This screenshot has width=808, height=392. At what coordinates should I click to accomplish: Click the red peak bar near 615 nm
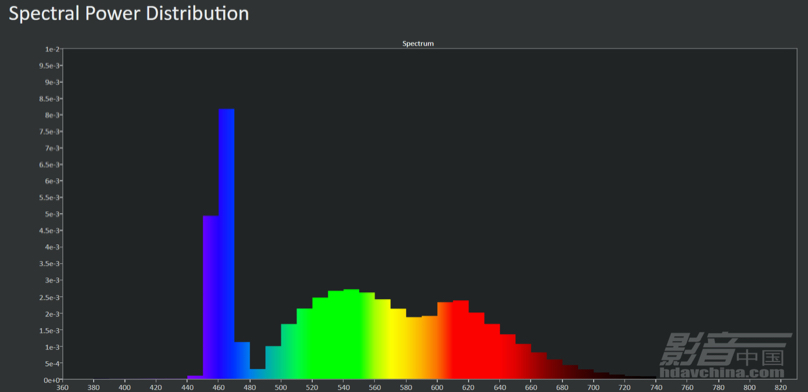[461, 340]
